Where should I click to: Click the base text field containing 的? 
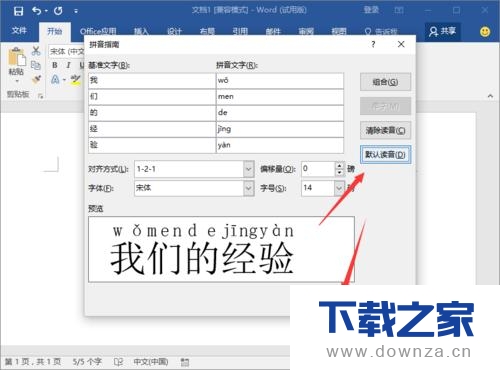[152, 113]
